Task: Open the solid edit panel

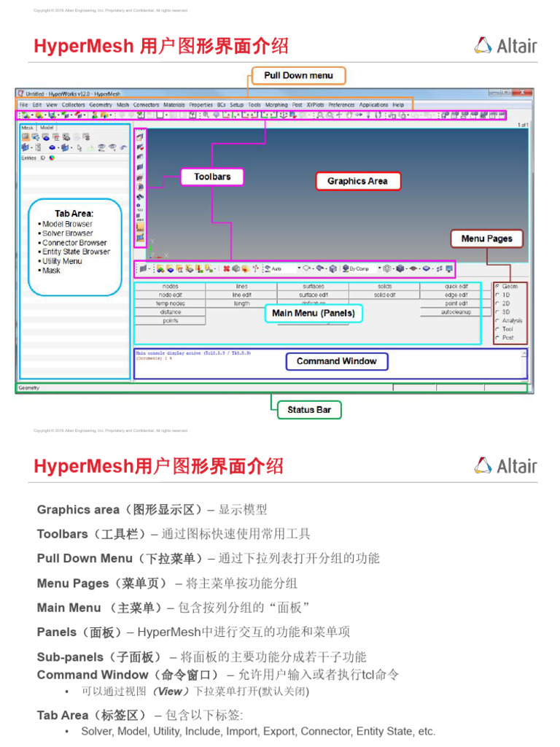Action: click(385, 295)
